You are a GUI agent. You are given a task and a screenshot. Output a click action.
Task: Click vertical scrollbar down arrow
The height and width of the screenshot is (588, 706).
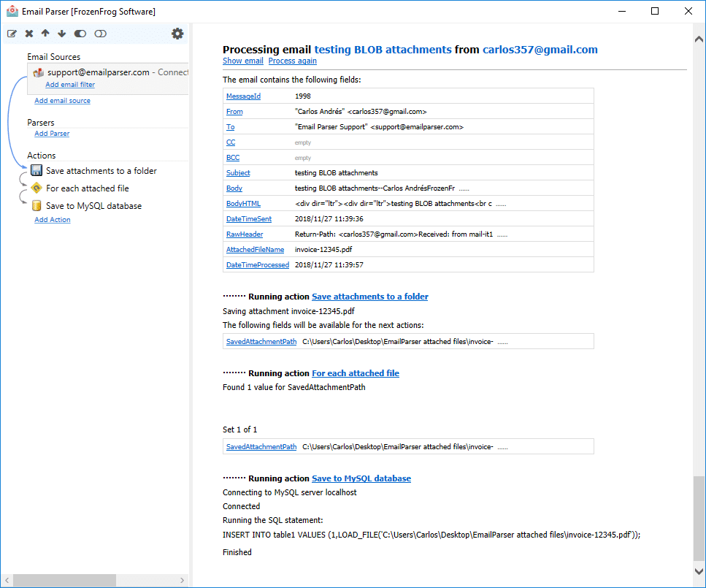coord(699,571)
